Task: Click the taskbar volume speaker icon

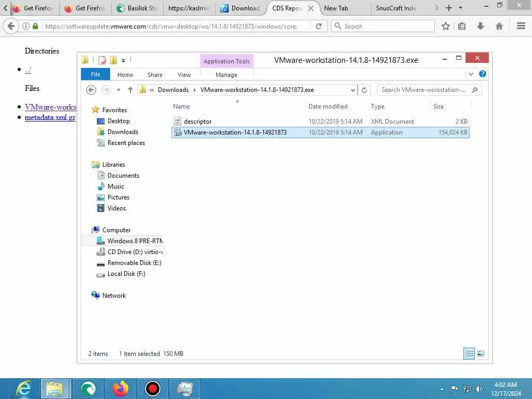Action: point(479,389)
